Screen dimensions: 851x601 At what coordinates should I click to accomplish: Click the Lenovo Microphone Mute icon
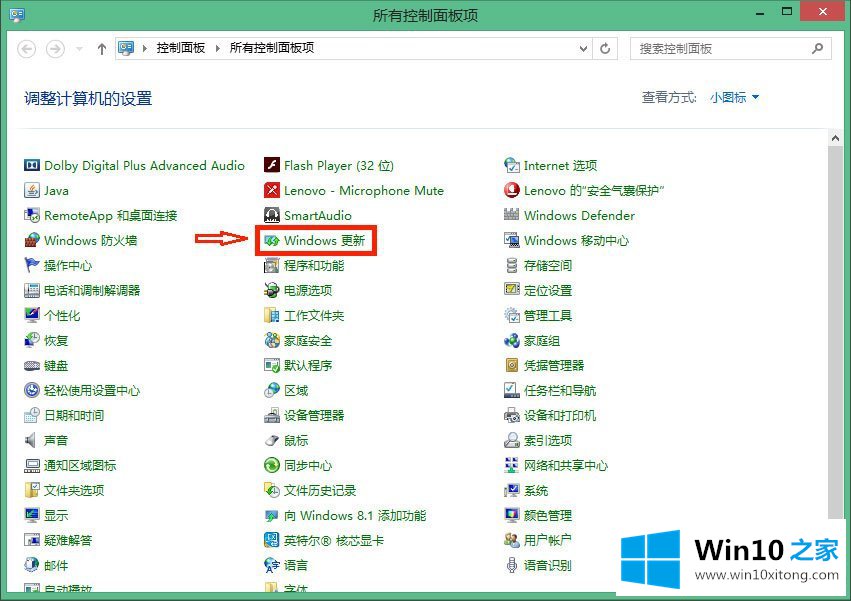point(271,190)
